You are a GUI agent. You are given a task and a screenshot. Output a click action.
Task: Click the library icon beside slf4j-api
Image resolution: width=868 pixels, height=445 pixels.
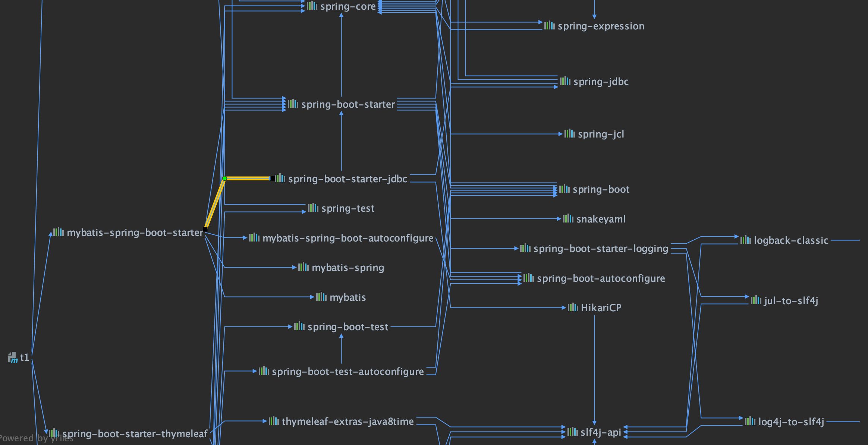click(572, 432)
